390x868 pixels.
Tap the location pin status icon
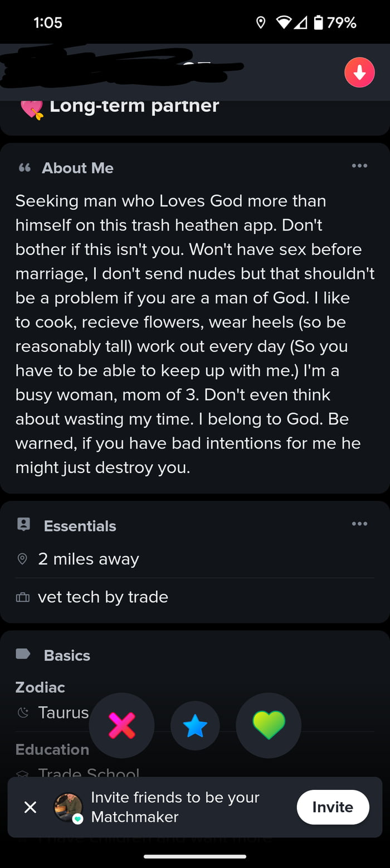(260, 22)
